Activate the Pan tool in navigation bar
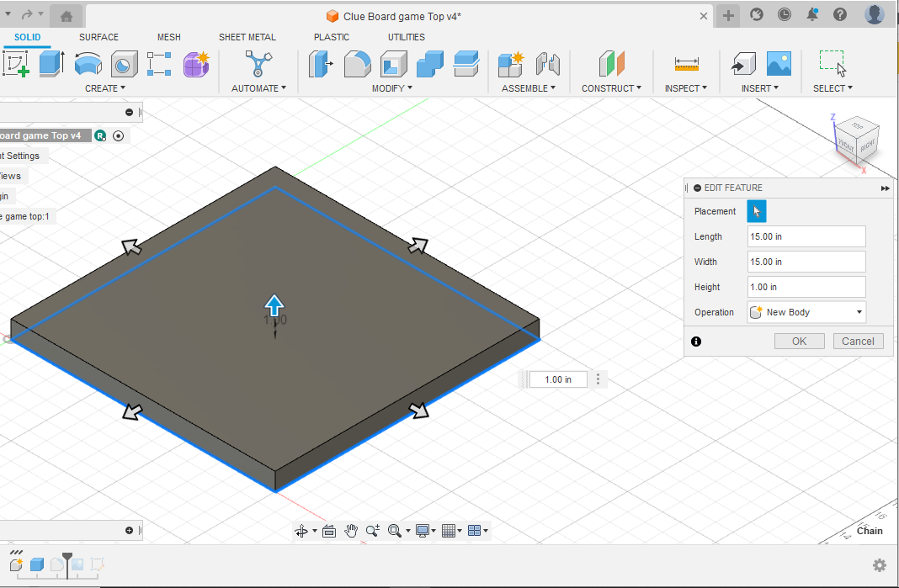The height and width of the screenshot is (588, 899). [x=351, y=531]
